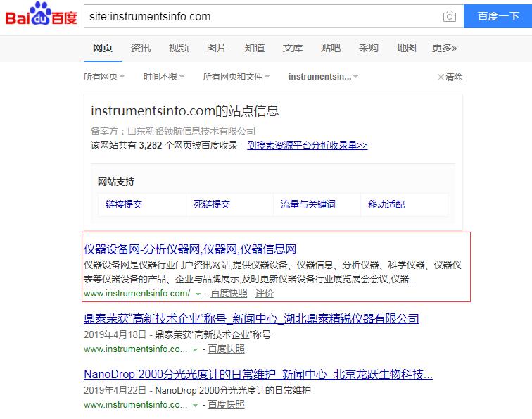Click green URL under NanoDrop result

tap(135, 405)
